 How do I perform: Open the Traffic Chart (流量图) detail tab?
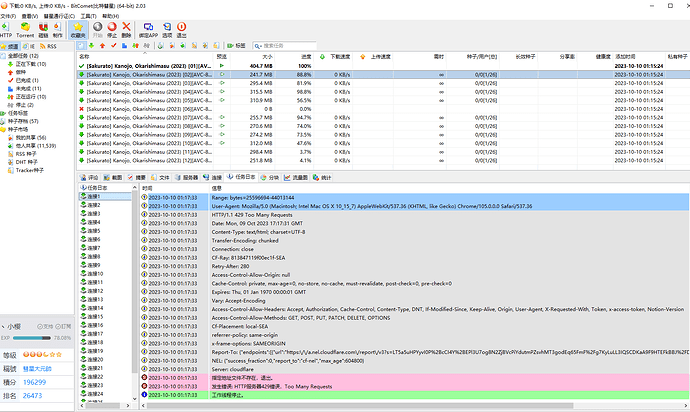[x=296, y=177]
